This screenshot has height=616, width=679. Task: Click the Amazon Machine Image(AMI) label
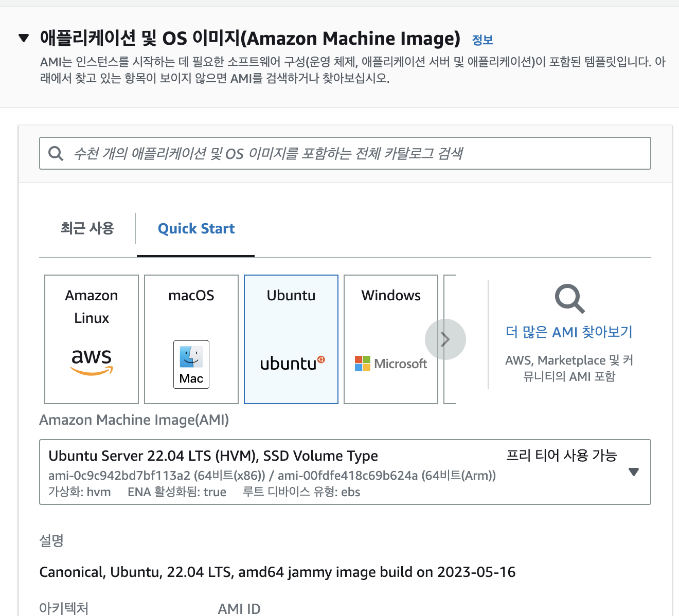coord(134,420)
